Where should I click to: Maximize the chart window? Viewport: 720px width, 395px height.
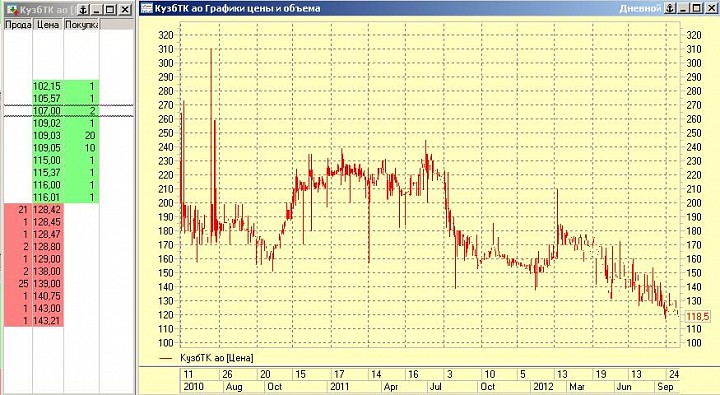(697, 8)
